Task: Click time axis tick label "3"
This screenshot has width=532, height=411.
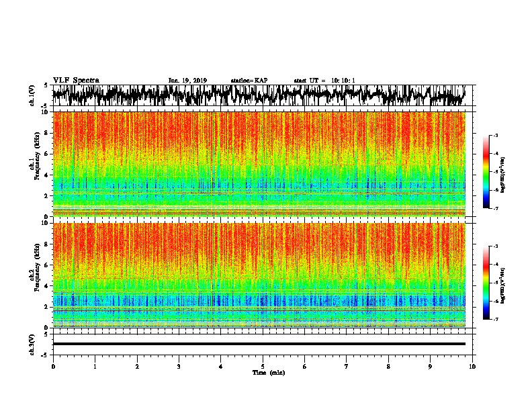Action: pyautogui.click(x=179, y=367)
